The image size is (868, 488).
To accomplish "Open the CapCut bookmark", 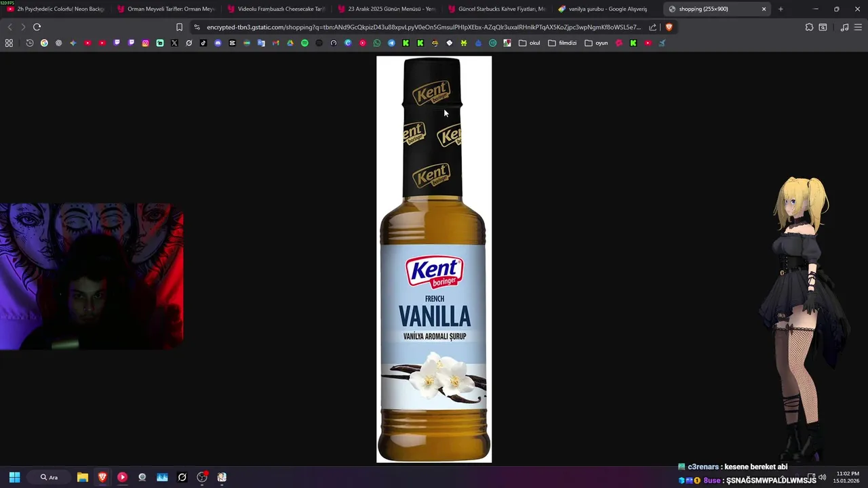I will (x=232, y=43).
